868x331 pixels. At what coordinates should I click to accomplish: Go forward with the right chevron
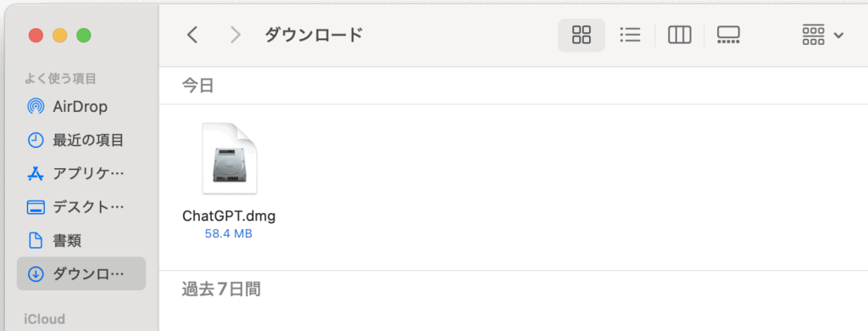coord(236,36)
